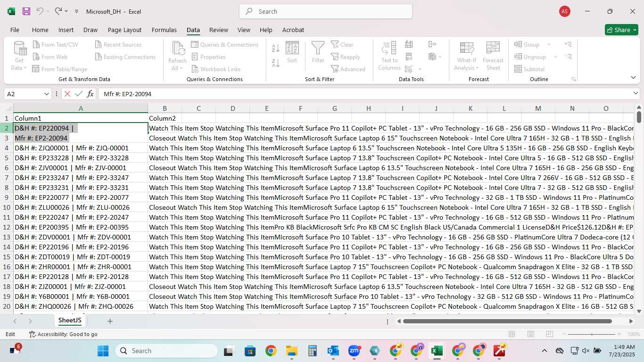Image resolution: width=644 pixels, height=362 pixels.
Task: Switch to Page Layout view in status bar
Action: (530, 334)
